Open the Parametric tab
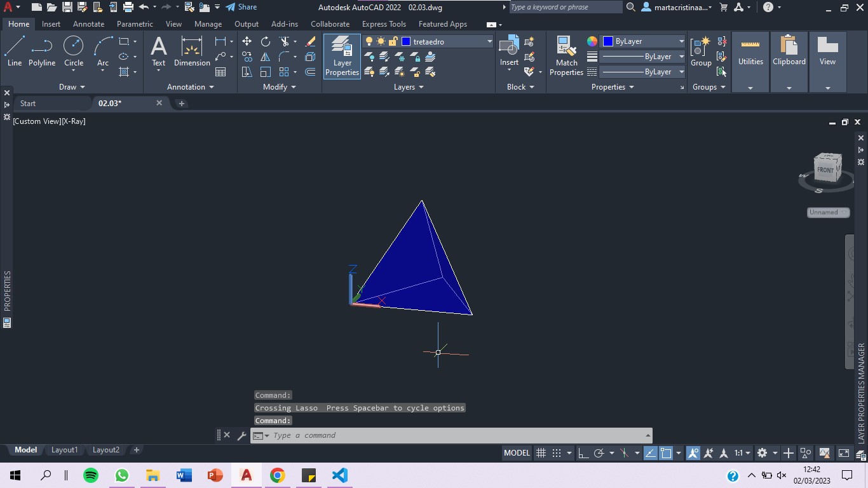868x488 pixels. (135, 24)
